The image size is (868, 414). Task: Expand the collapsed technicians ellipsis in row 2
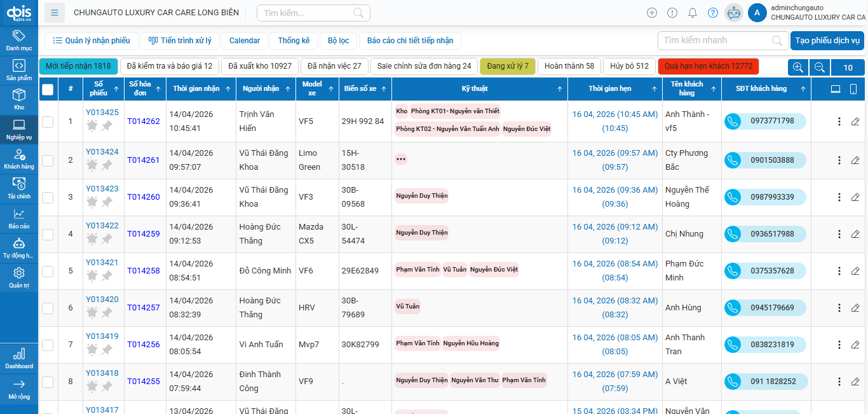401,159
